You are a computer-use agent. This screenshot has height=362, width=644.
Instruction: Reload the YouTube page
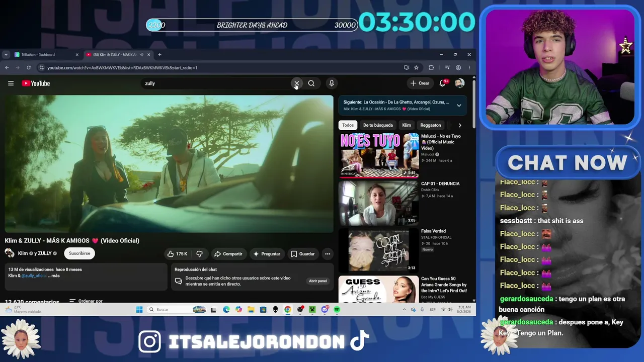point(29,67)
